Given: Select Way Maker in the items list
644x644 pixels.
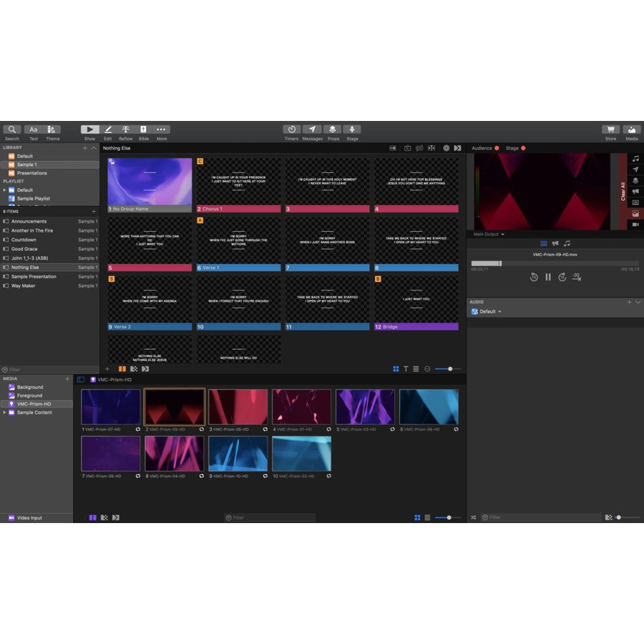Looking at the screenshot, I should pos(24,286).
